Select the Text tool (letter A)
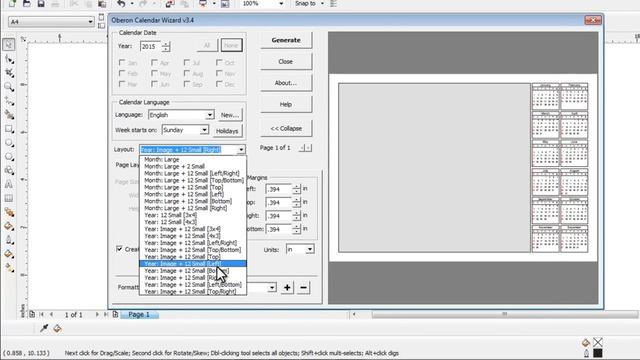This screenshot has height=360, width=640. [x=9, y=184]
